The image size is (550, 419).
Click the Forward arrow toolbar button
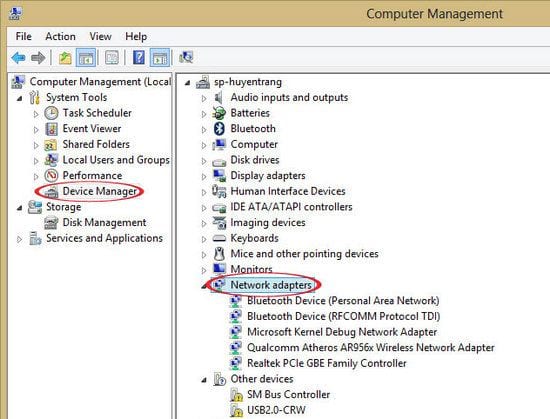(x=38, y=58)
